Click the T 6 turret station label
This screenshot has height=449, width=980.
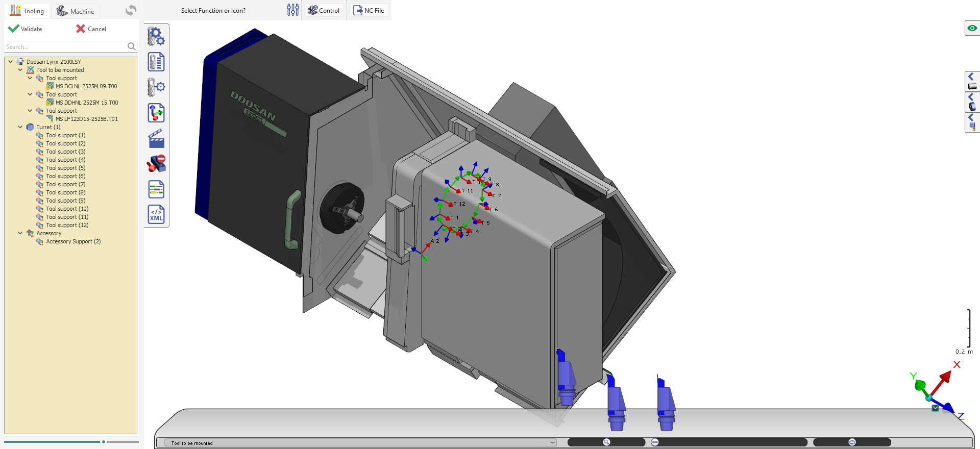[494, 210]
